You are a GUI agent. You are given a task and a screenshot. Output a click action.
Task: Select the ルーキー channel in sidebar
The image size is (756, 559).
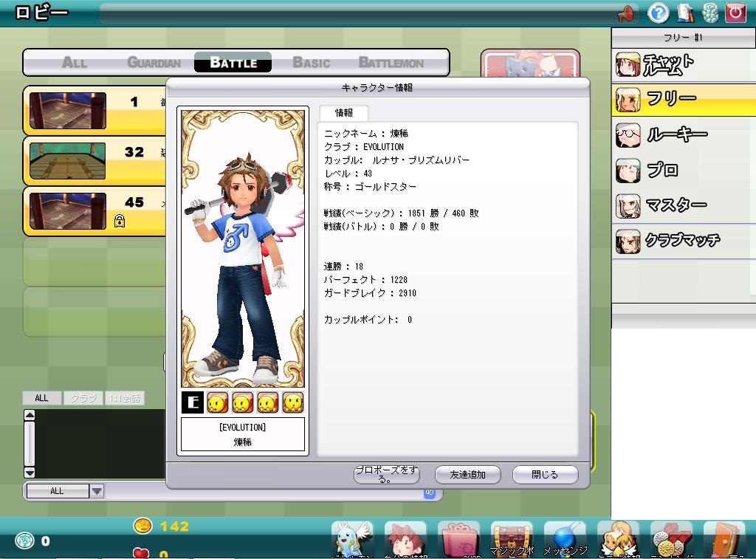(x=676, y=135)
